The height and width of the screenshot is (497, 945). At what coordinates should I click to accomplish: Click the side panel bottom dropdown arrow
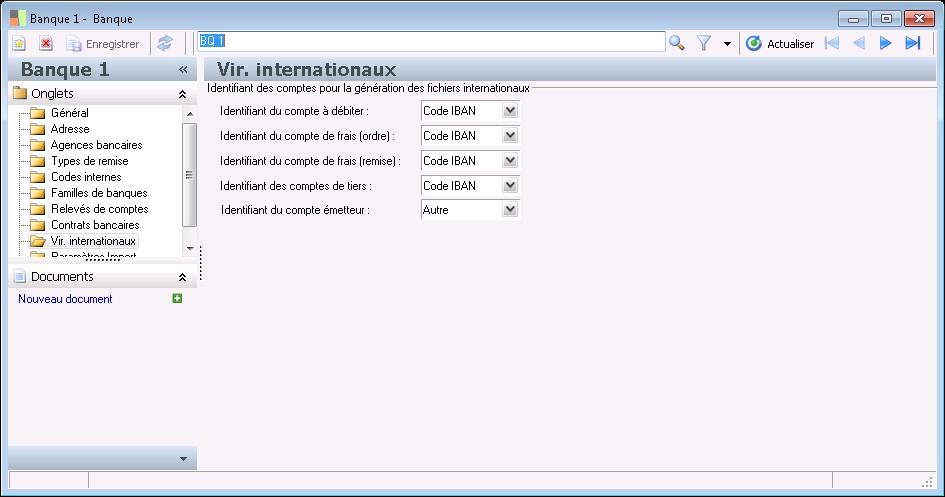183,459
